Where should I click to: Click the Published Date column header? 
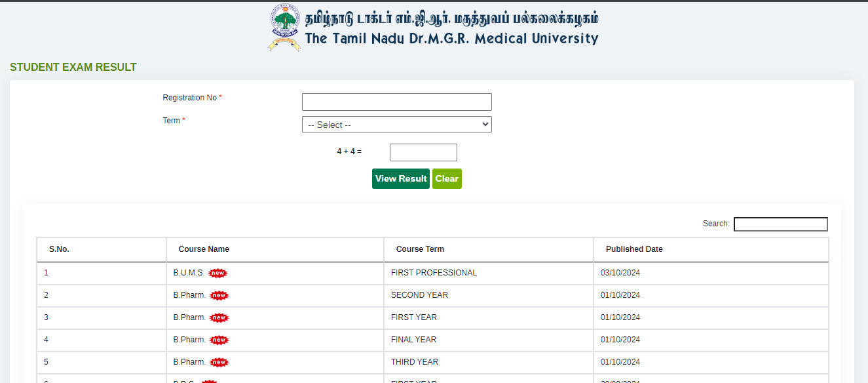point(633,249)
